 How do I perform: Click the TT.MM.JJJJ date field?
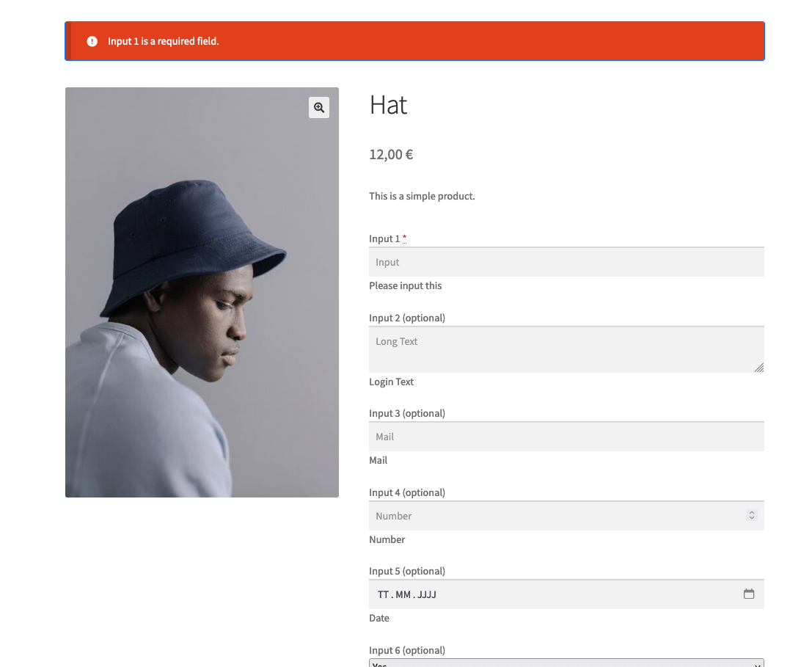566,594
